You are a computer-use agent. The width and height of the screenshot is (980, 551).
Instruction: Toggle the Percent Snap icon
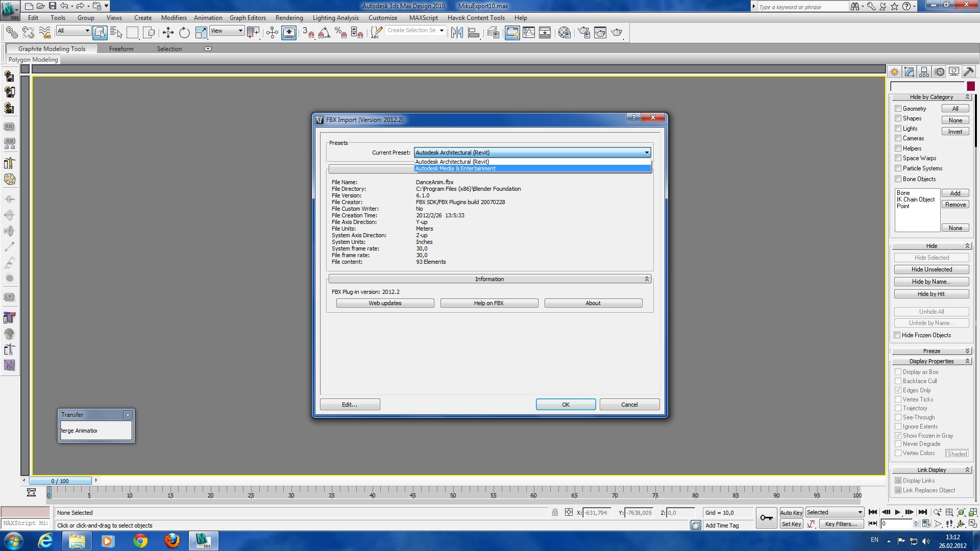340,33
